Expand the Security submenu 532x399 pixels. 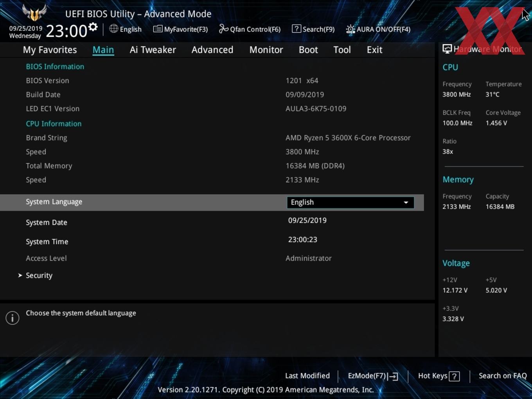pos(39,275)
